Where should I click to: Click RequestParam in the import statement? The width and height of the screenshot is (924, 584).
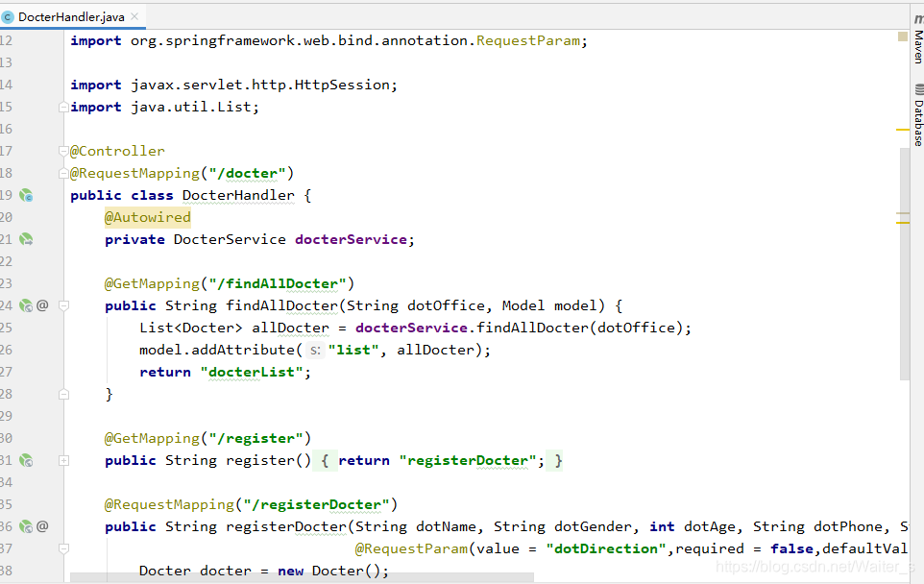pos(528,40)
